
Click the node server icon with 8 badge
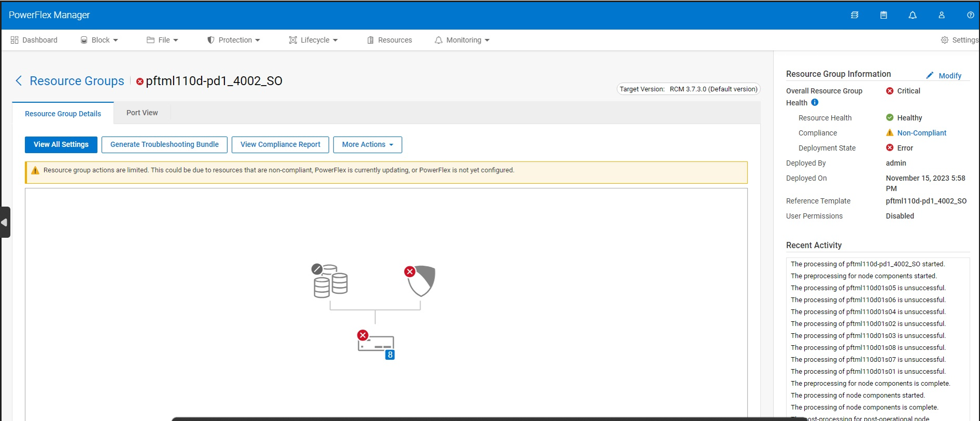376,345
